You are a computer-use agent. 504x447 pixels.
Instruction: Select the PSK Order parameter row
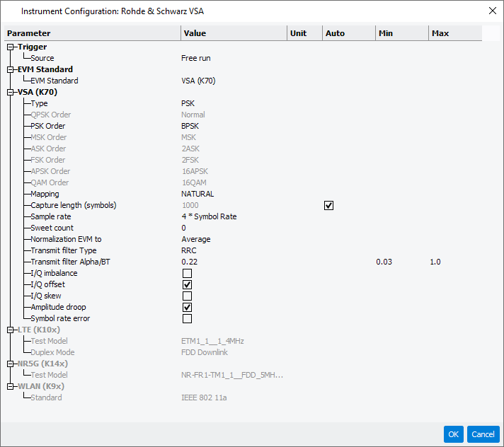coord(48,126)
